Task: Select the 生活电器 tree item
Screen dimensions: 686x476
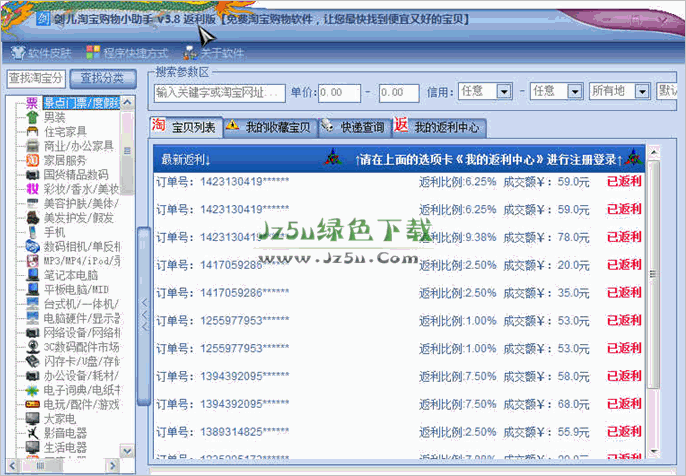Action: [66, 448]
